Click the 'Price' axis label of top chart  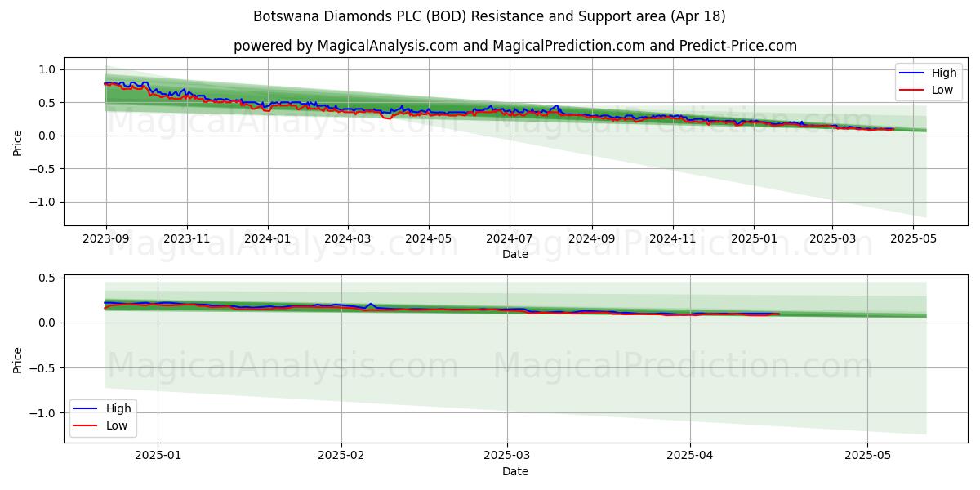click(x=18, y=141)
